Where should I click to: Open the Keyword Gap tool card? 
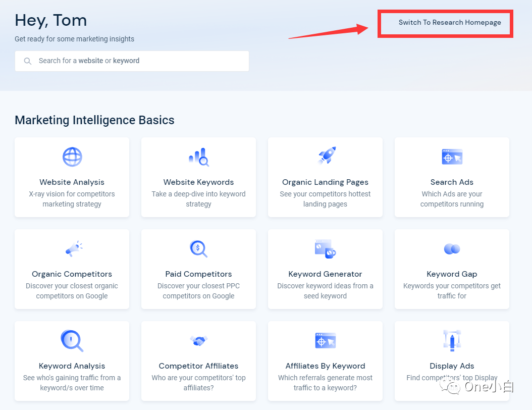pos(452,269)
